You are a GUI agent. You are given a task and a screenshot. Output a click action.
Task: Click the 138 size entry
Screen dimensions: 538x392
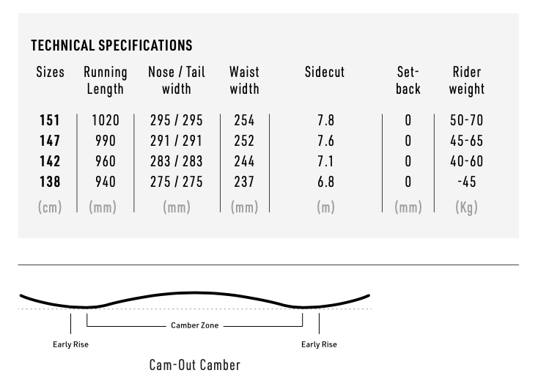click(x=50, y=182)
